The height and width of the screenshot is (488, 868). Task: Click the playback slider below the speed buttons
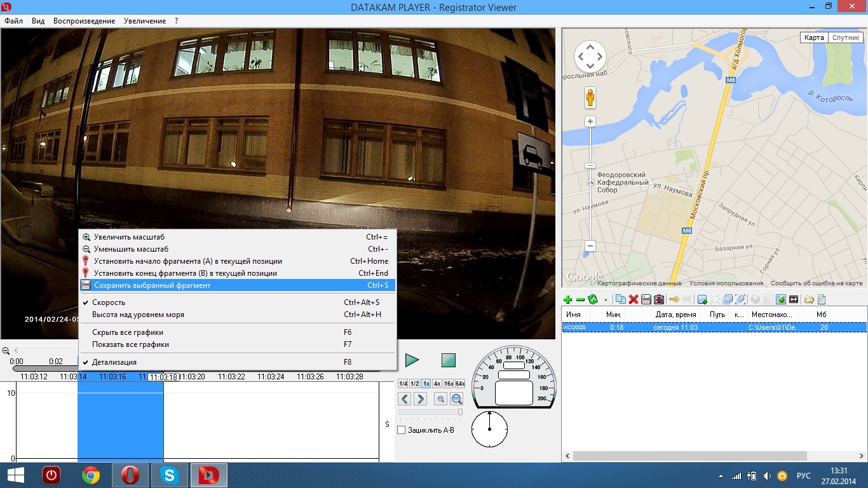point(431,412)
